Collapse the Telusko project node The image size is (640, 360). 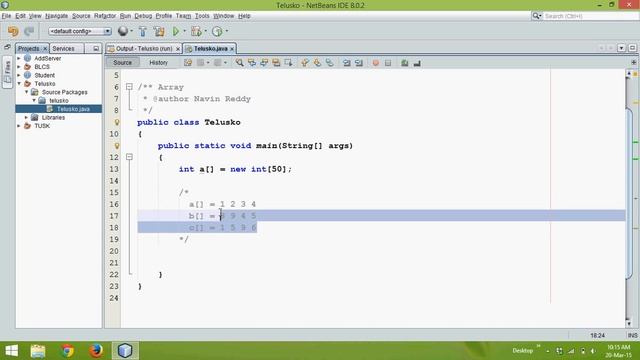(x=19, y=84)
